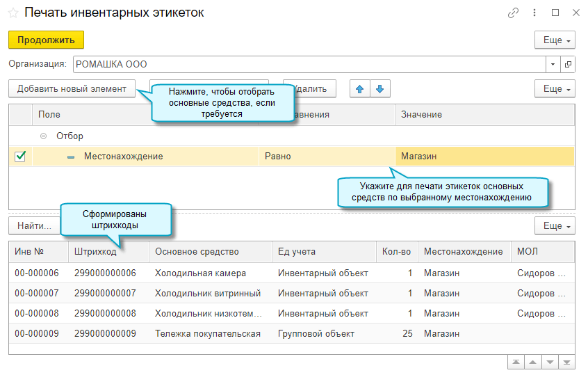This screenshot has height=375, width=588.
Task: Move filter element up with blue arrow
Action: (359, 89)
